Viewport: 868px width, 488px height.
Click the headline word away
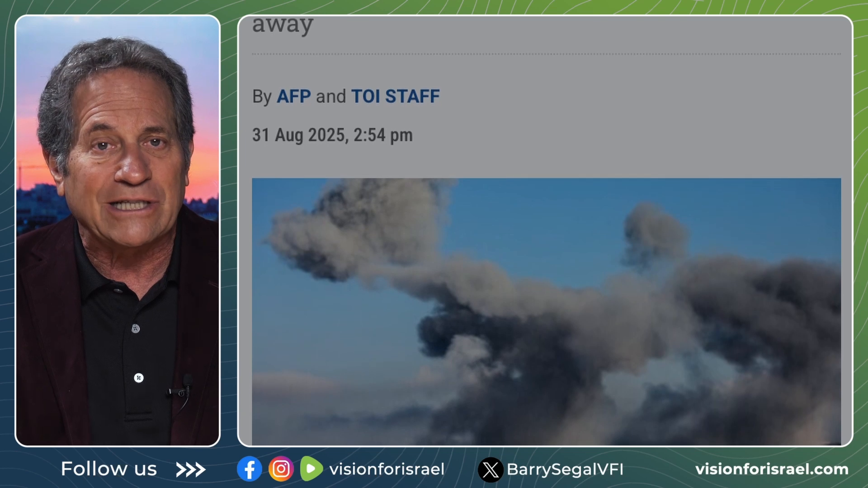coord(283,24)
